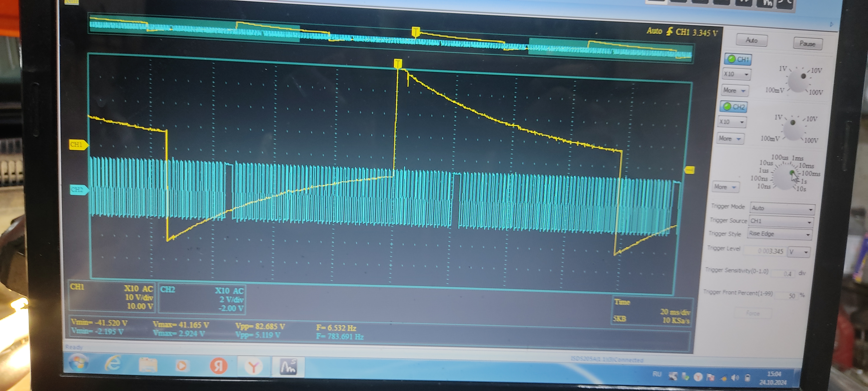Toggle the CH1 channel enable button
The image size is (868, 391).
coord(738,59)
